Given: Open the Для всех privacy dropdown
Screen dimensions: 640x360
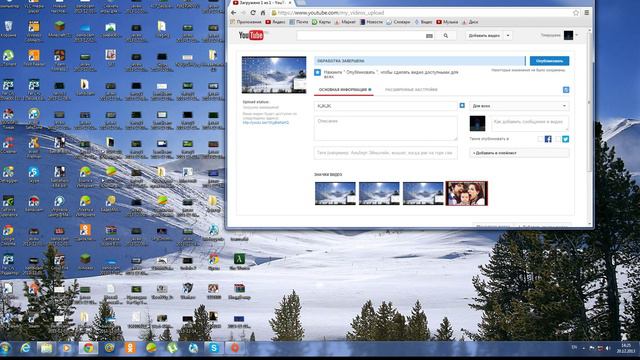Looking at the screenshot, I should click(519, 106).
